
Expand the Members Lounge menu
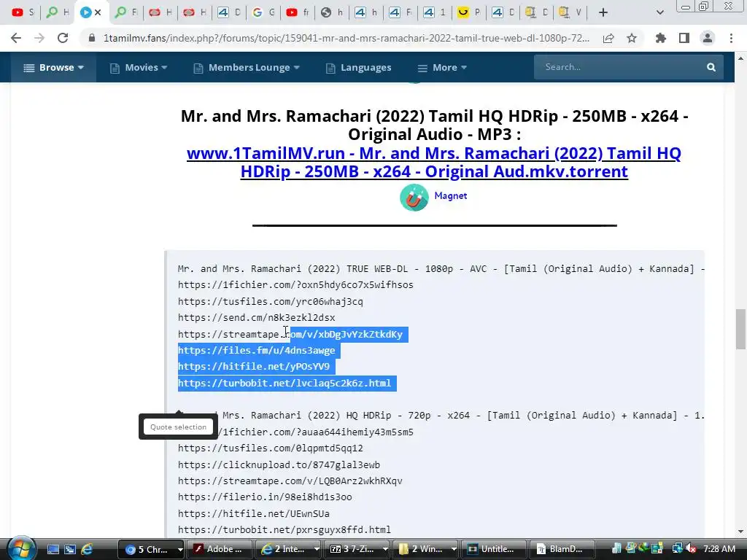[x=247, y=68]
